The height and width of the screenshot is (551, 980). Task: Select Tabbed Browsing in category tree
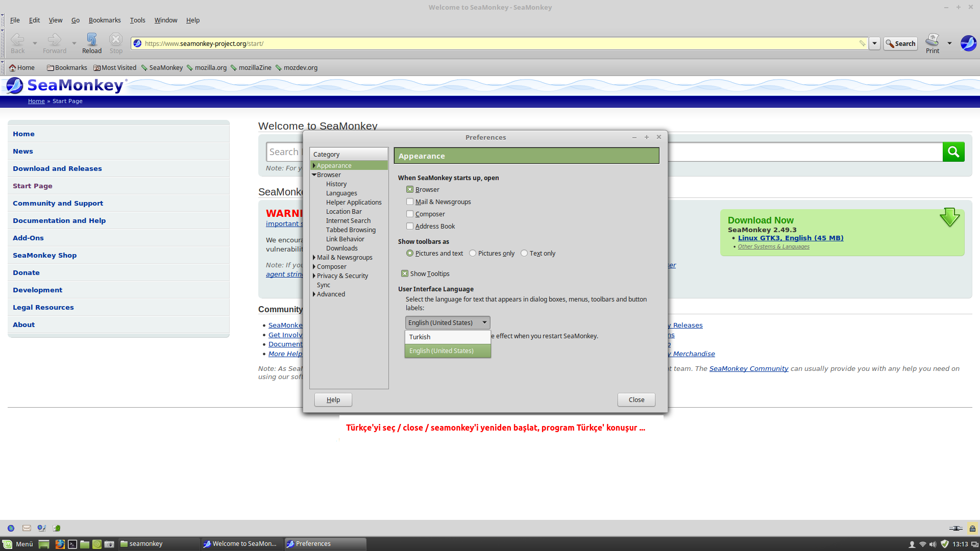[x=351, y=230]
